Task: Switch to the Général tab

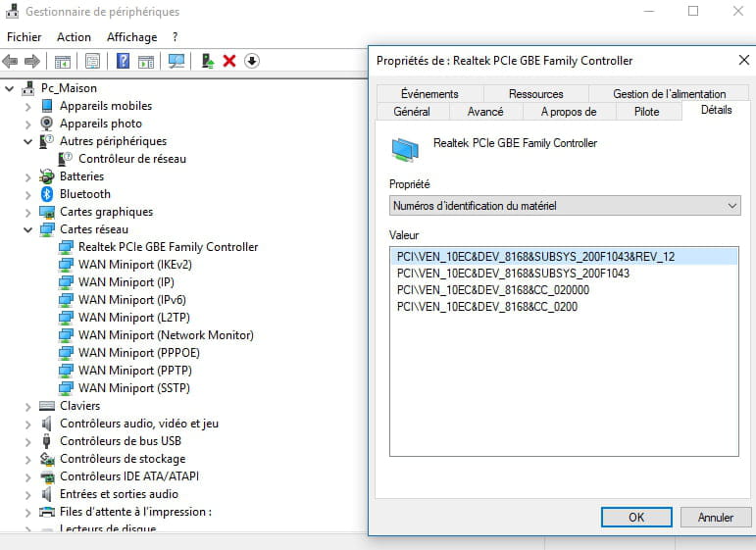Action: click(x=412, y=112)
